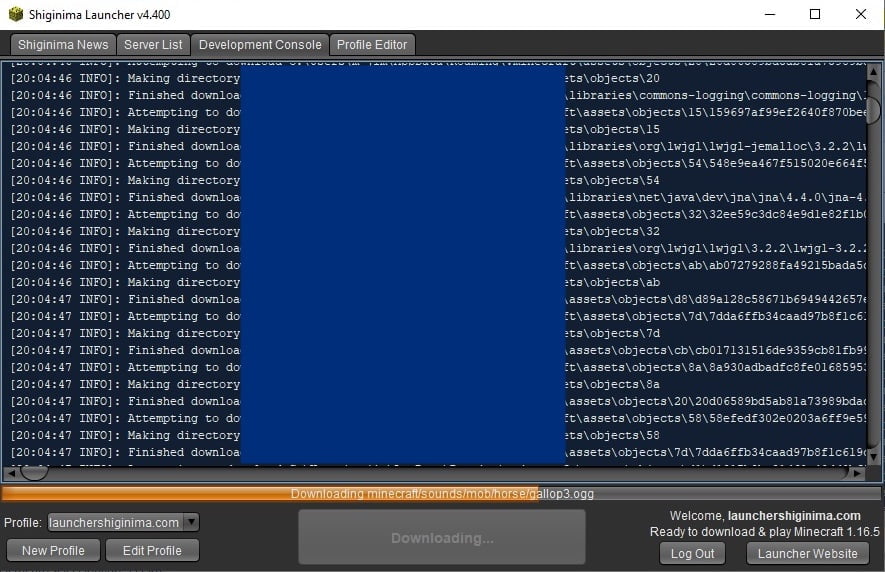Minimize the Shiginima Launcher window
Viewport: 885px width, 572px height.
[x=770, y=14]
